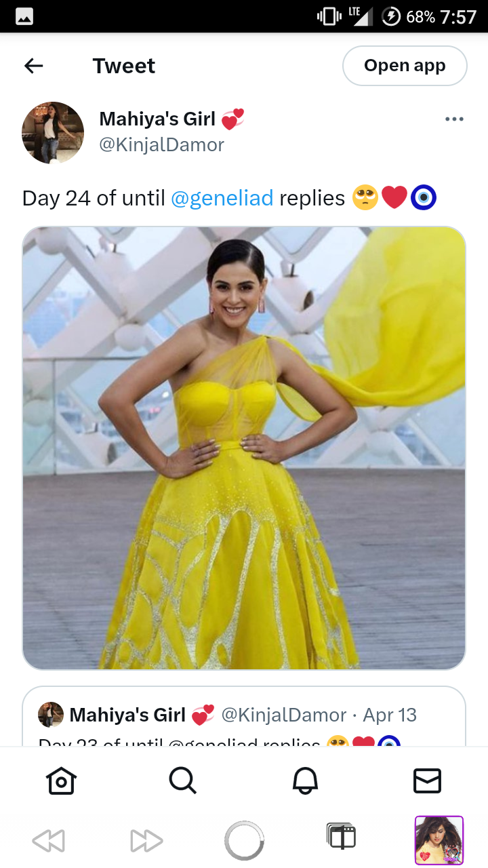Tap the small avatar in quoted tweet
Viewport: 488px width, 868px height.
[51, 715]
